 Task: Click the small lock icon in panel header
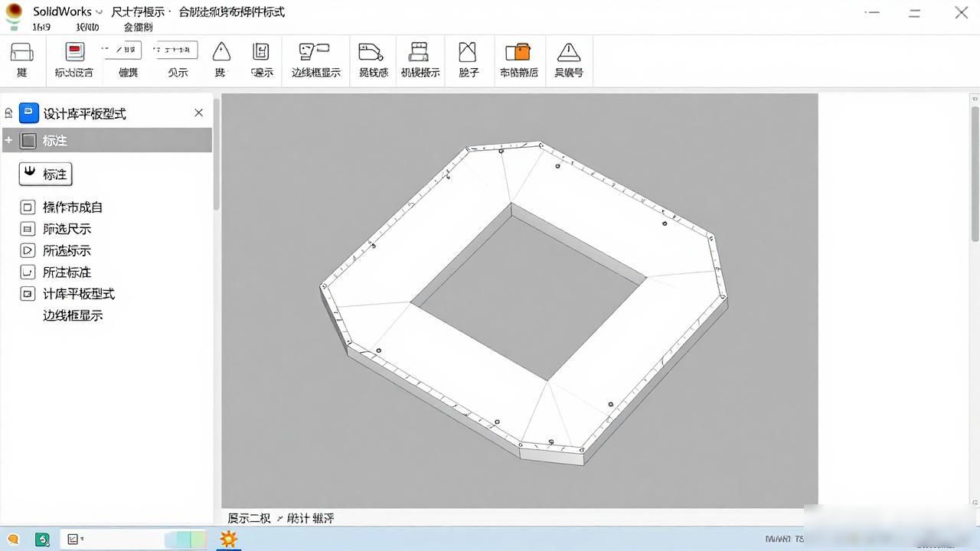pos(8,113)
